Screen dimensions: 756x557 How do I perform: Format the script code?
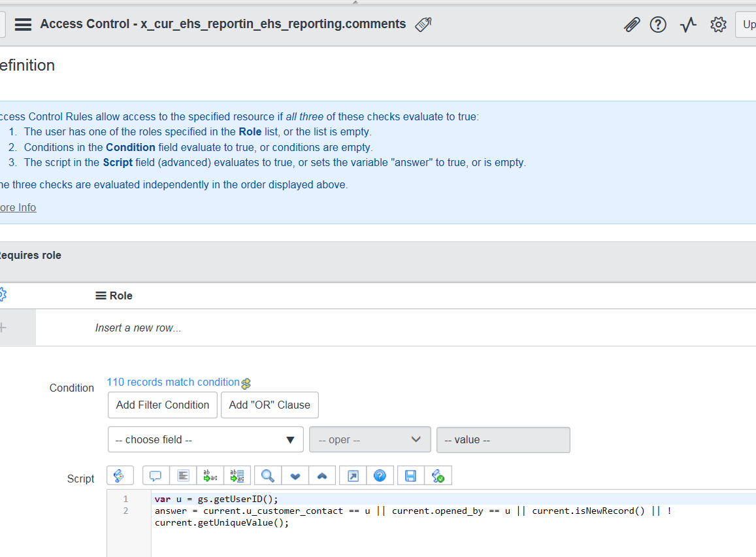(x=182, y=475)
